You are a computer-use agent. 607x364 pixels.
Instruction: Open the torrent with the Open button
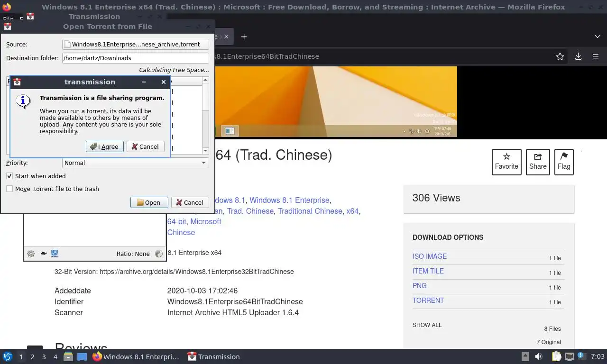[149, 202]
